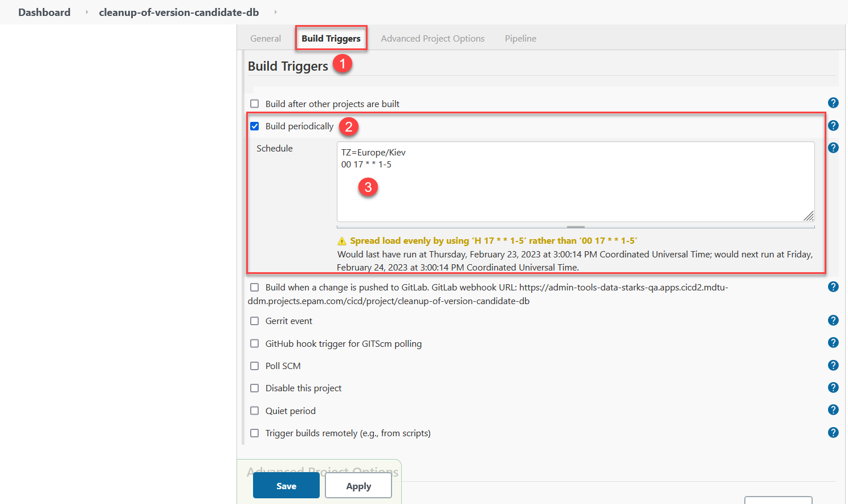Click the warning icon before Spread load message
The width and height of the screenshot is (848, 504).
342,241
